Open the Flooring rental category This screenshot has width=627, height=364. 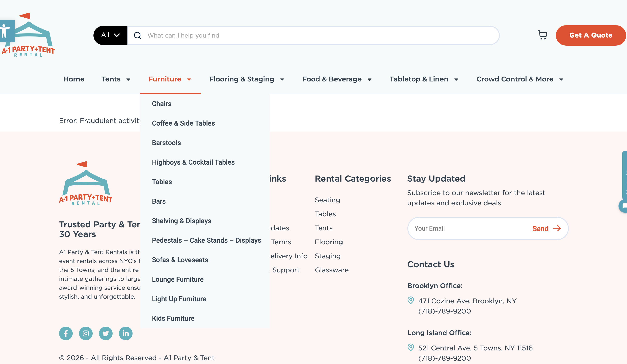(329, 242)
